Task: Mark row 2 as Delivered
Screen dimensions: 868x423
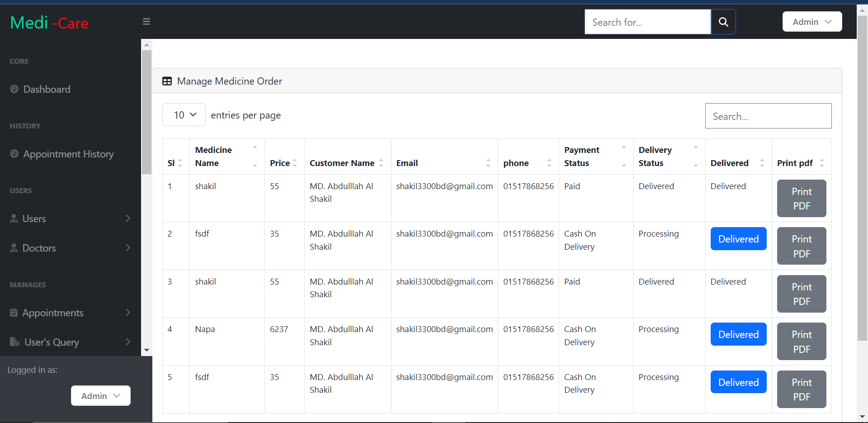Action: pyautogui.click(x=738, y=238)
